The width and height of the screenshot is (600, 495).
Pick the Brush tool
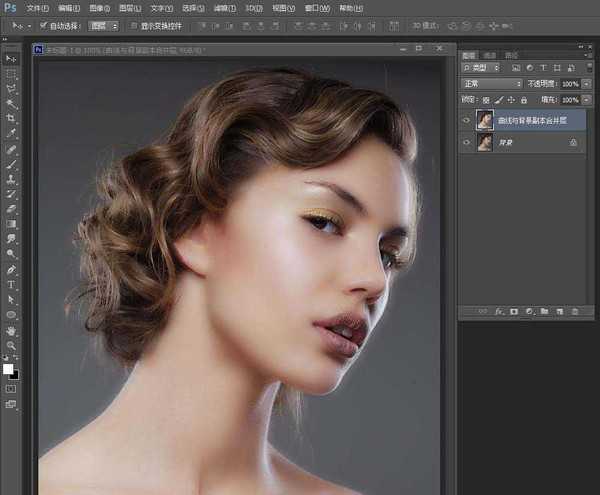pyautogui.click(x=12, y=163)
